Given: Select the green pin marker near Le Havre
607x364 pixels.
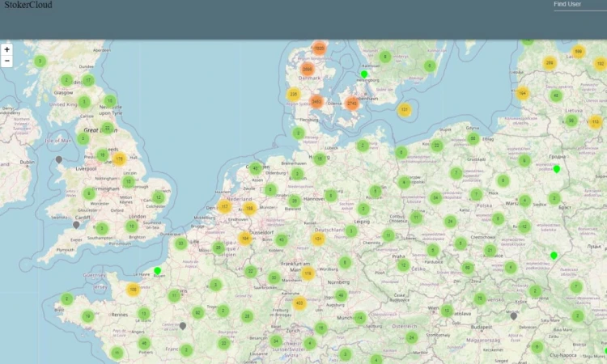Looking at the screenshot, I should (157, 270).
